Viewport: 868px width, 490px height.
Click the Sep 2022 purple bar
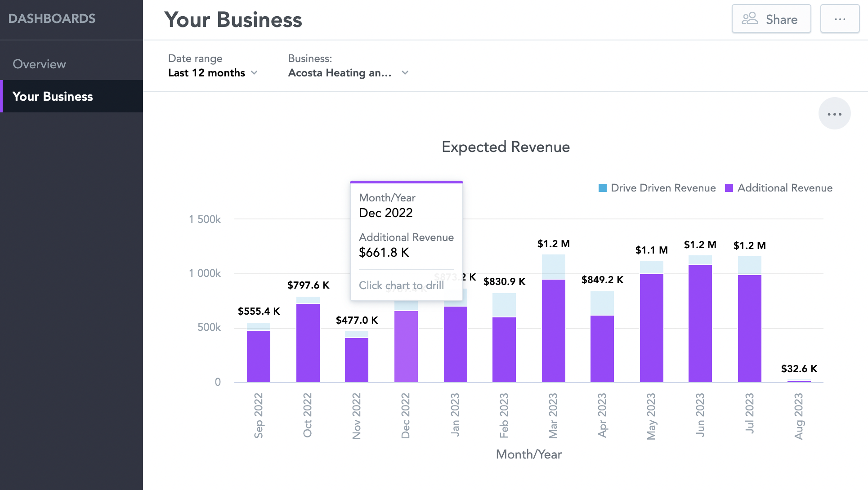tap(258, 356)
